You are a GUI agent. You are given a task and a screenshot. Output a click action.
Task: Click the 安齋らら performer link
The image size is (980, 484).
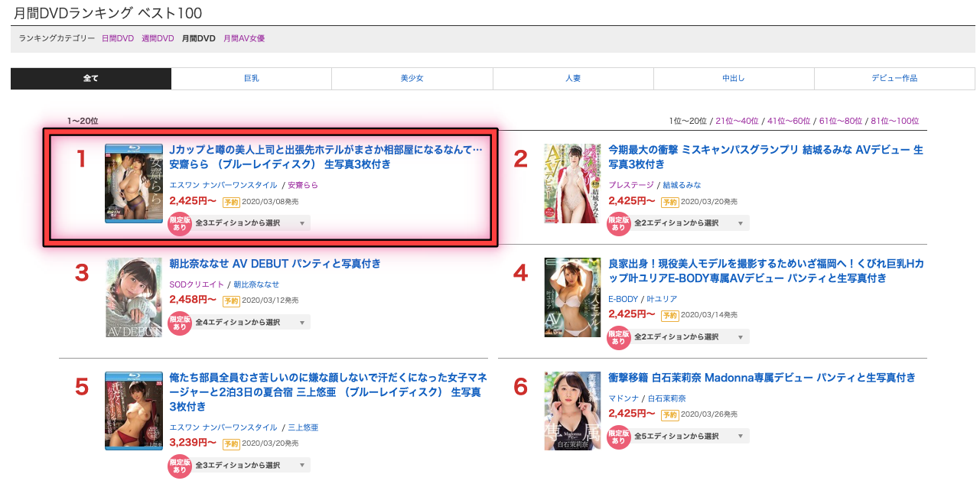click(x=303, y=185)
